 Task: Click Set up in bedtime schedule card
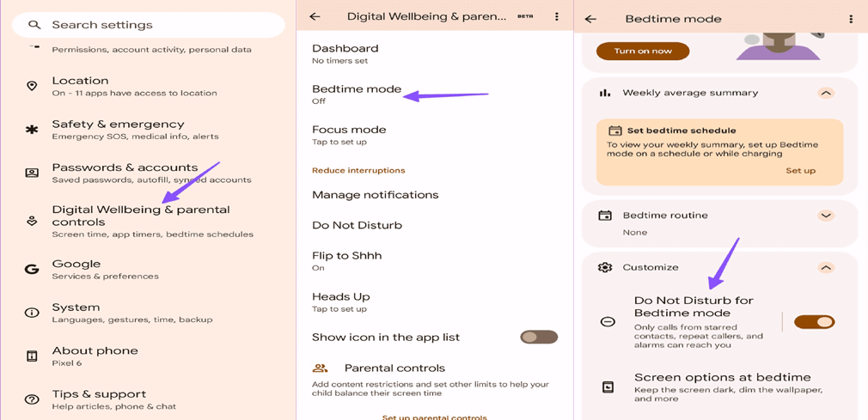tap(800, 170)
